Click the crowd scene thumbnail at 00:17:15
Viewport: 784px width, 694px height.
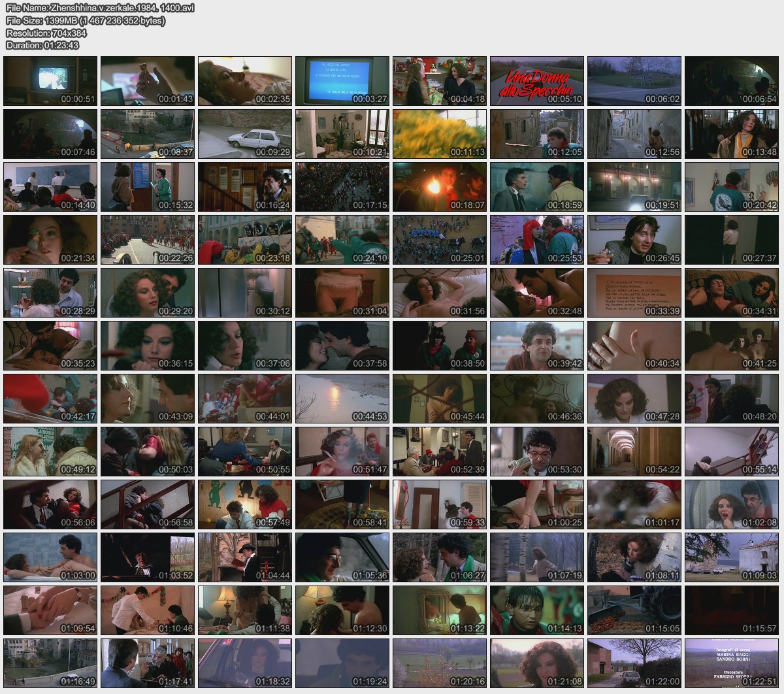pyautogui.click(x=342, y=187)
